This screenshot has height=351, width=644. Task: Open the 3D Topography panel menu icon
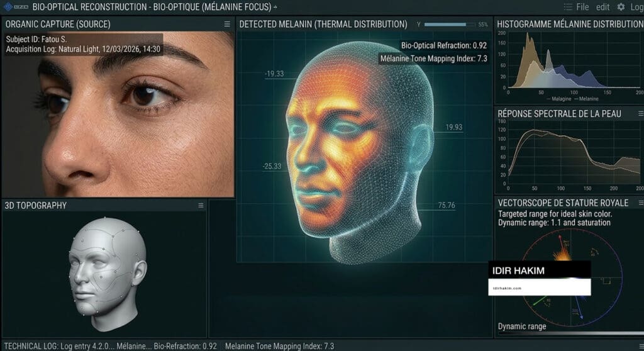(201, 205)
